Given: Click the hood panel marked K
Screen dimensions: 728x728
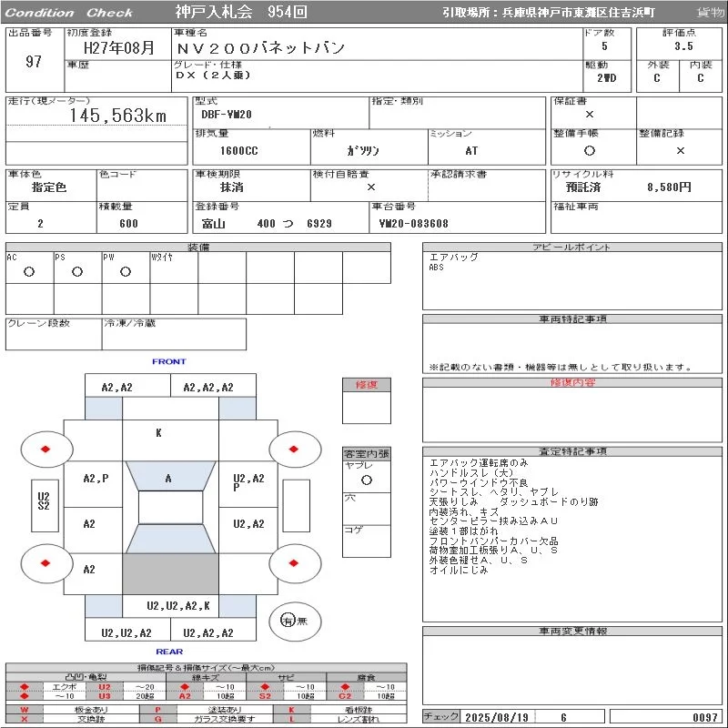Looking at the screenshot, I should click(170, 440).
